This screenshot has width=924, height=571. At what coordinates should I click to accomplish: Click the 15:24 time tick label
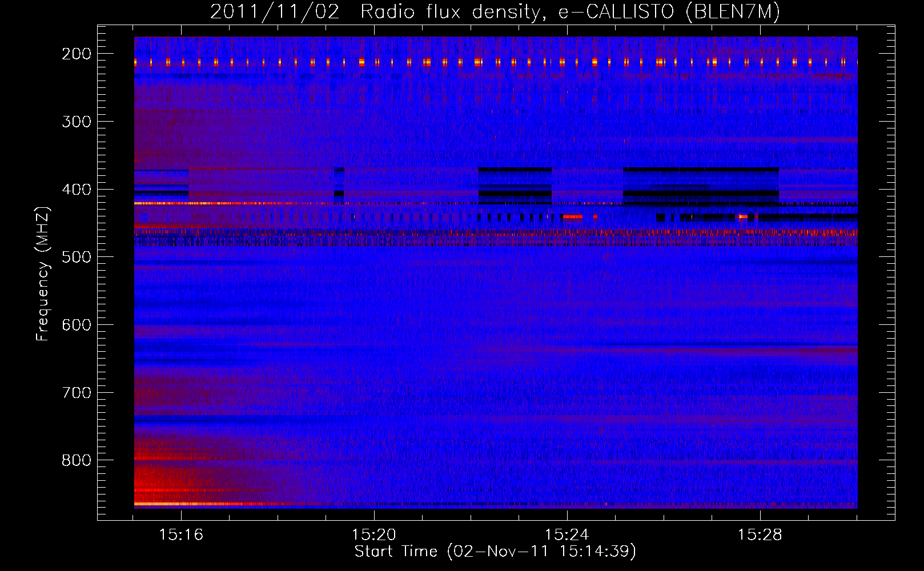[567, 535]
